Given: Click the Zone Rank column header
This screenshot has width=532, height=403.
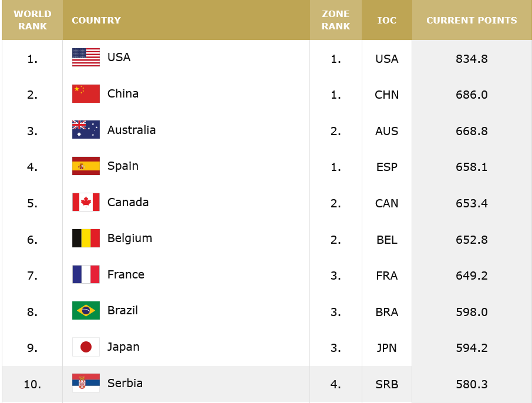Looking at the screenshot, I should point(336,20).
